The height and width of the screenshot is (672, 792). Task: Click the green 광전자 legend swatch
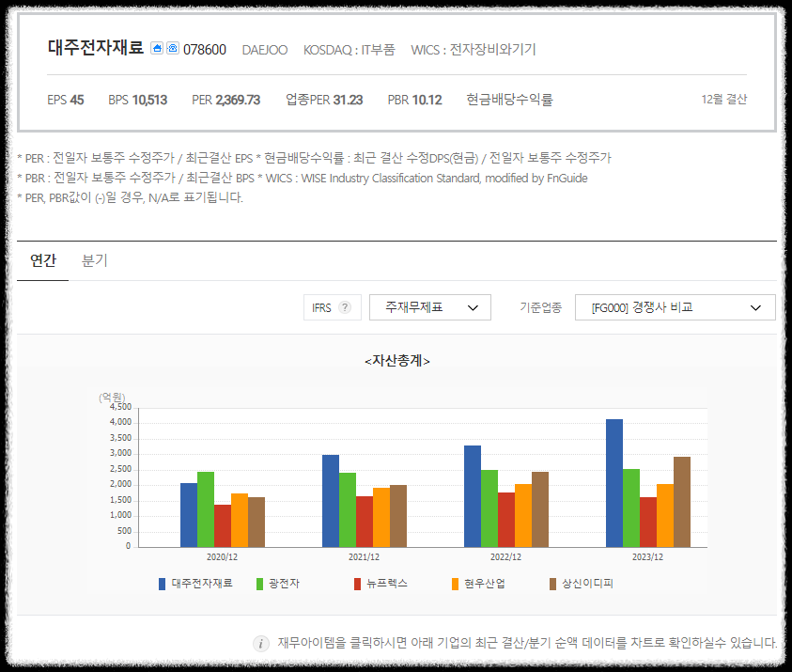coord(259,584)
